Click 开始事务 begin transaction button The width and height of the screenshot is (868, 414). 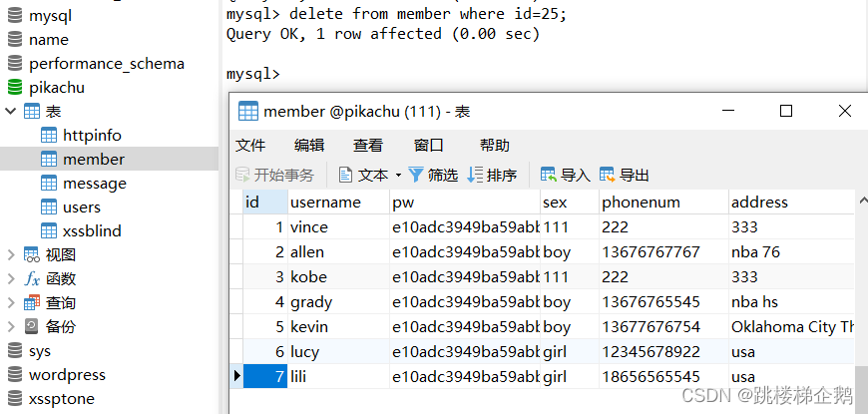[275, 176]
